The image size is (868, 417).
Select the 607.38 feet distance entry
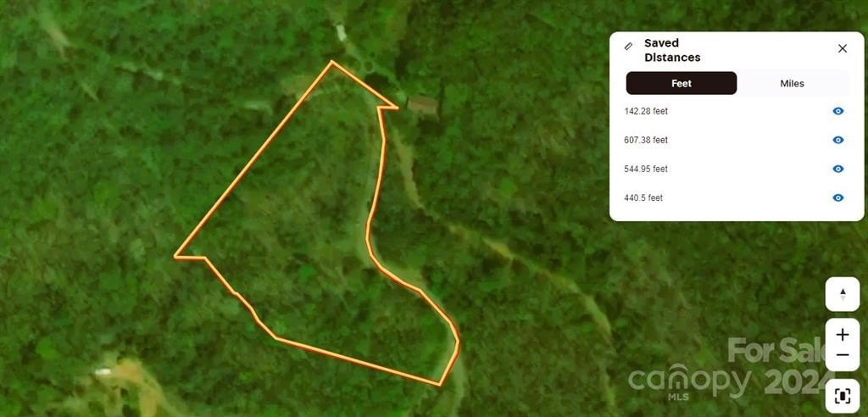tap(737, 140)
